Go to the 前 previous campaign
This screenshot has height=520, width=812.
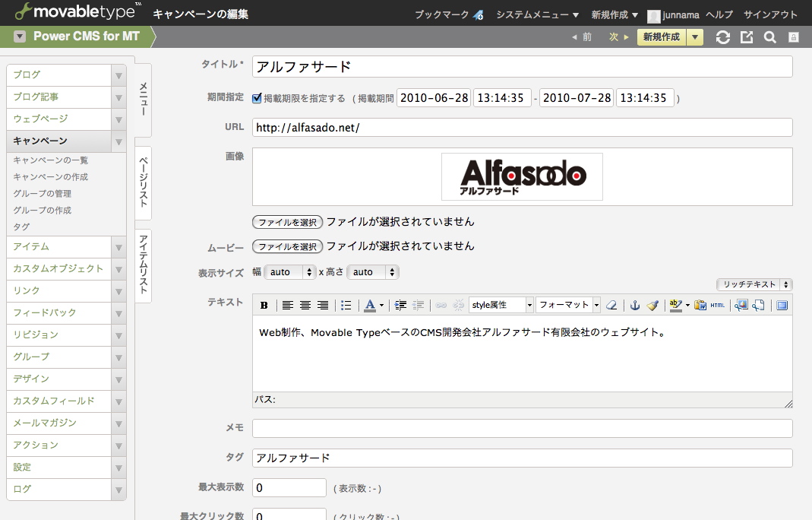(582, 37)
